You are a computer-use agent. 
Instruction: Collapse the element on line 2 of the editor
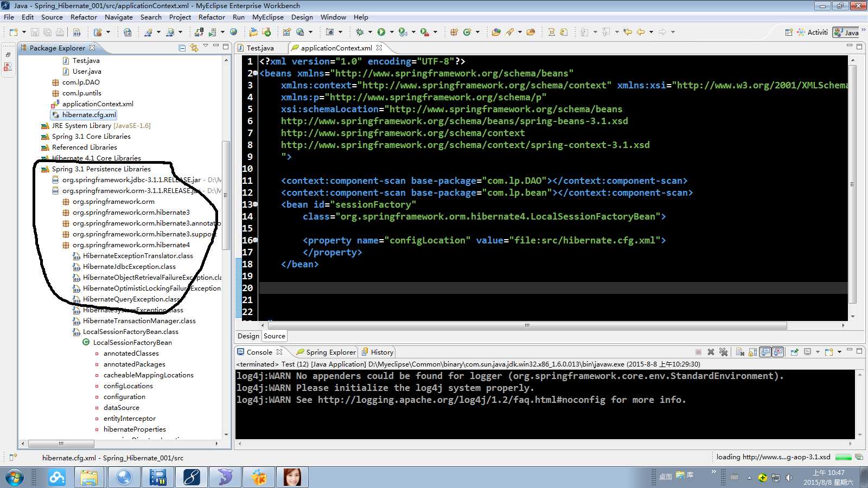coord(256,73)
